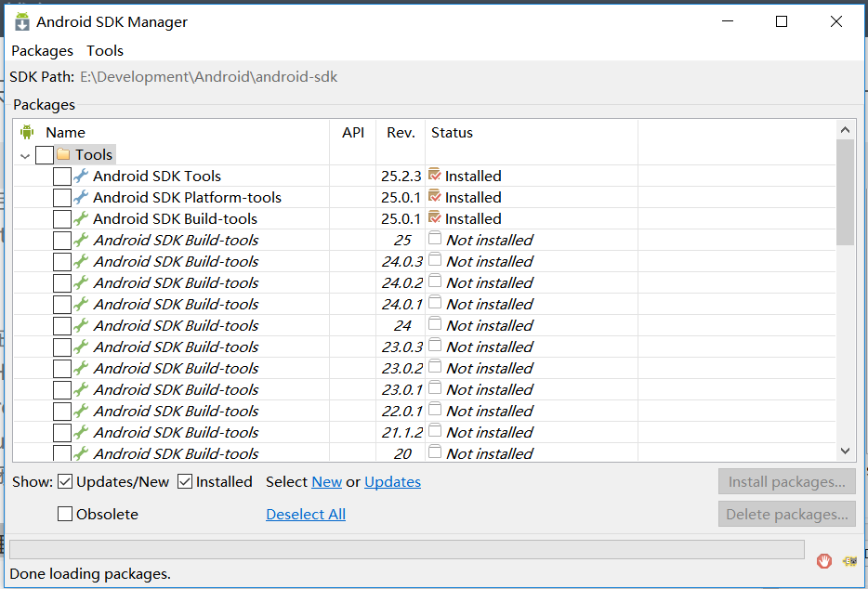Click the Android SDK Manager title bar icon

point(22,21)
